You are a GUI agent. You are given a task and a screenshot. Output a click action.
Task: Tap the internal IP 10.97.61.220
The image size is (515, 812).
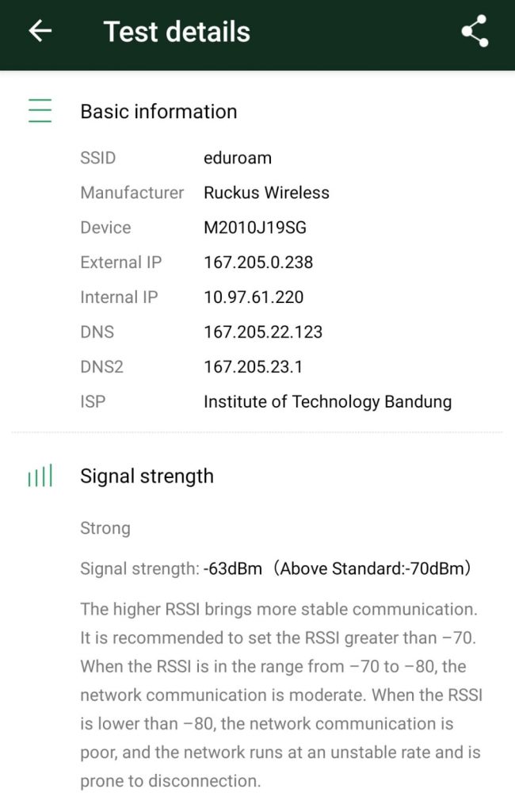(x=254, y=297)
